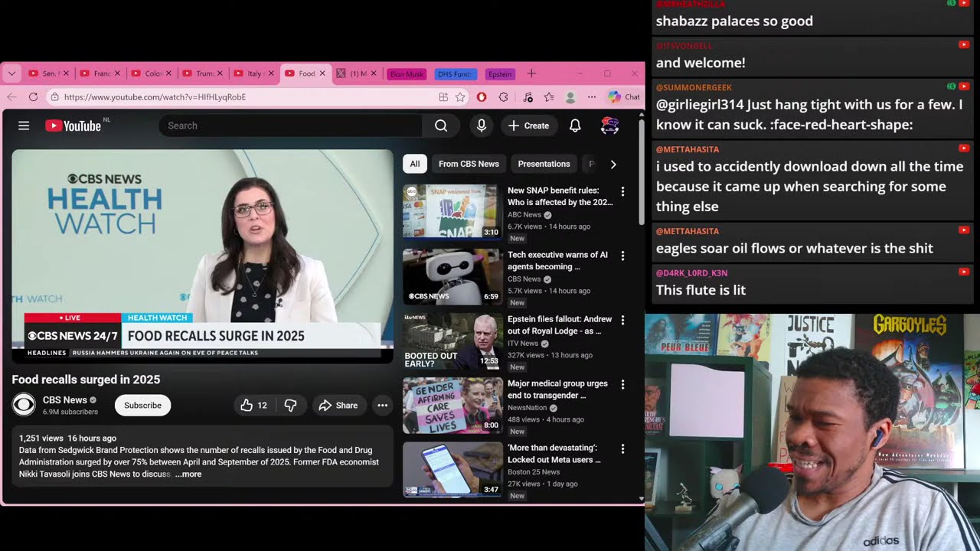980x551 pixels.
Task: Click the YouTube search input field
Action: click(290, 126)
